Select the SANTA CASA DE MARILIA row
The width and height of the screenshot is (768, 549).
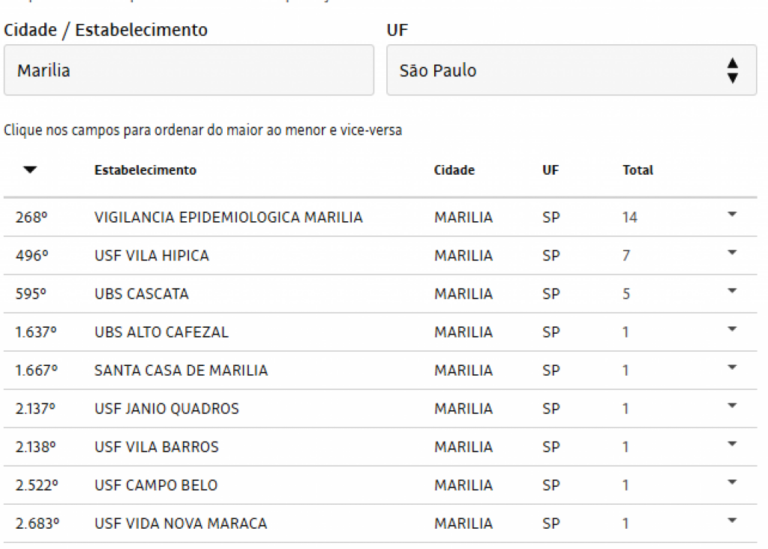click(x=380, y=370)
